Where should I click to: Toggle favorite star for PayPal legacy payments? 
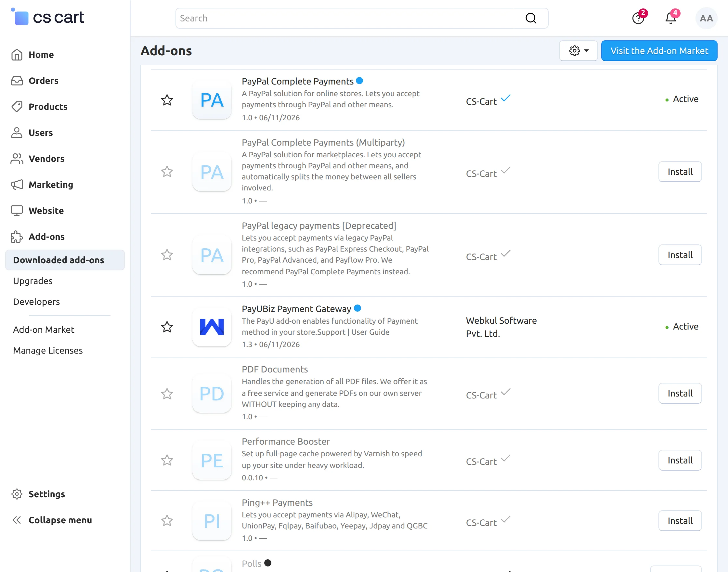pyautogui.click(x=167, y=255)
